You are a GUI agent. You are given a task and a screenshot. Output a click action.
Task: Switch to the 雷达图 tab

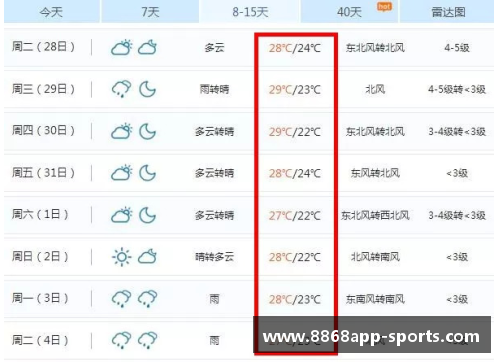click(x=448, y=11)
